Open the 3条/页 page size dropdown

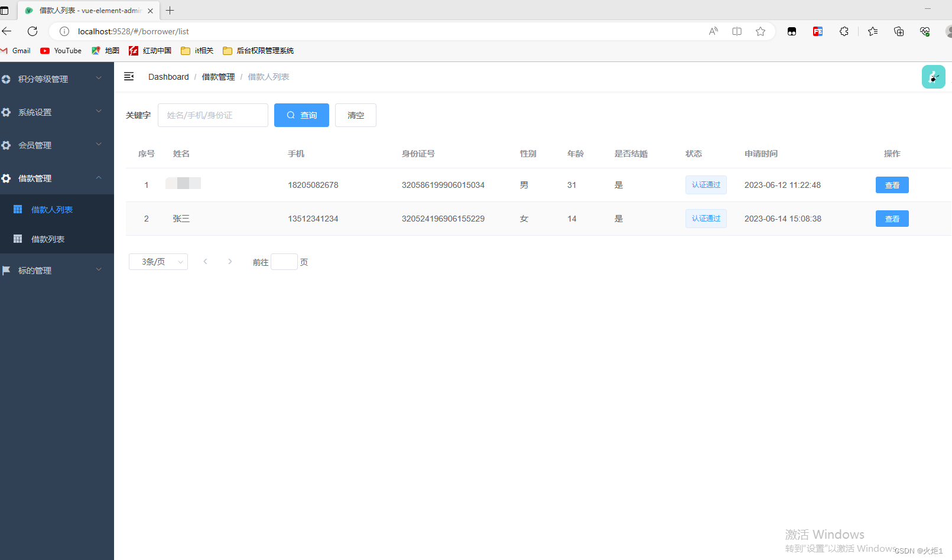coord(158,262)
